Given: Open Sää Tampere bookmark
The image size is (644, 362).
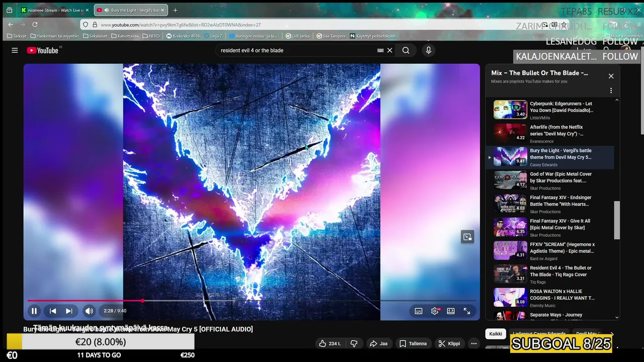Looking at the screenshot, I should [x=331, y=36].
